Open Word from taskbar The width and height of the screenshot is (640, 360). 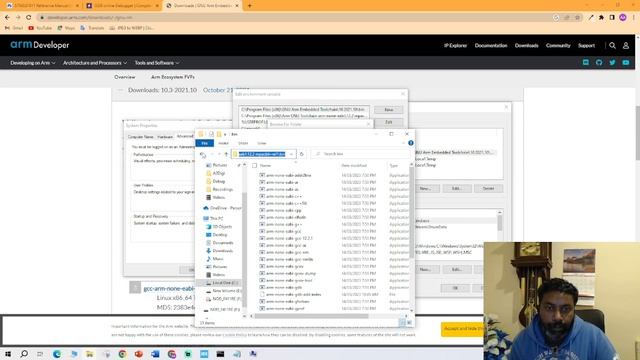155,354
